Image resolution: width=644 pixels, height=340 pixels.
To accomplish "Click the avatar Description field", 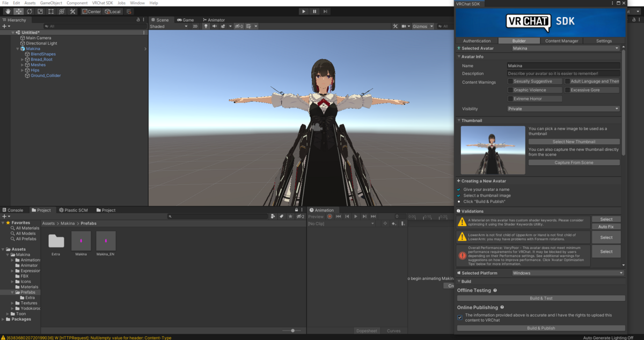I will [x=563, y=74].
